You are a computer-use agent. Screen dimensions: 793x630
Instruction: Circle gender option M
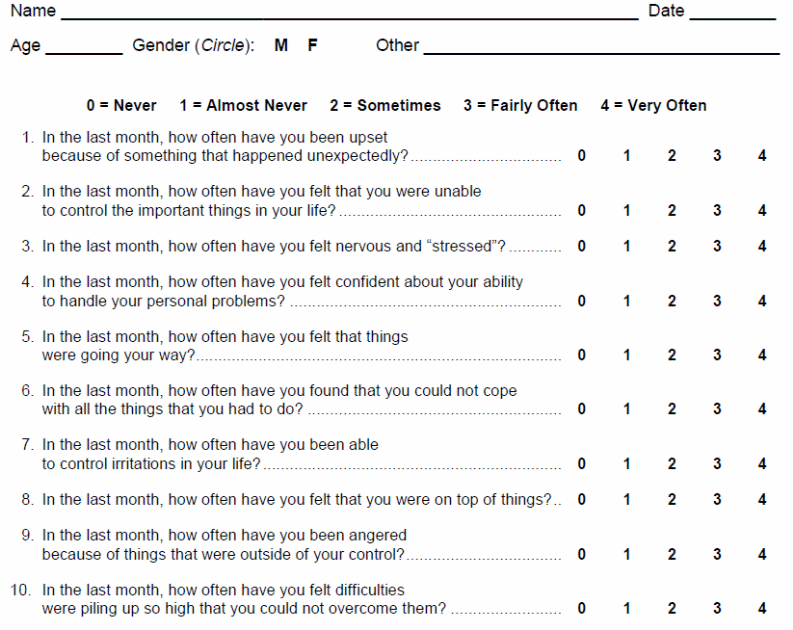tap(281, 46)
